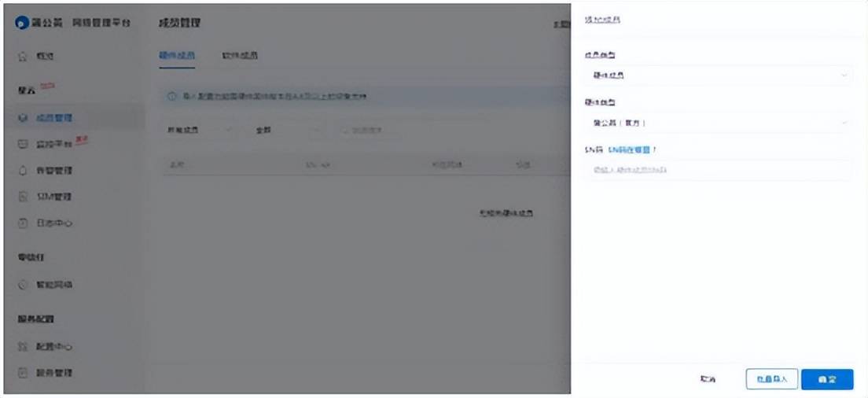
Task: Expand the 硬件类型 dropdown showing 蒲公英（官方）
Action: pyautogui.click(x=717, y=123)
